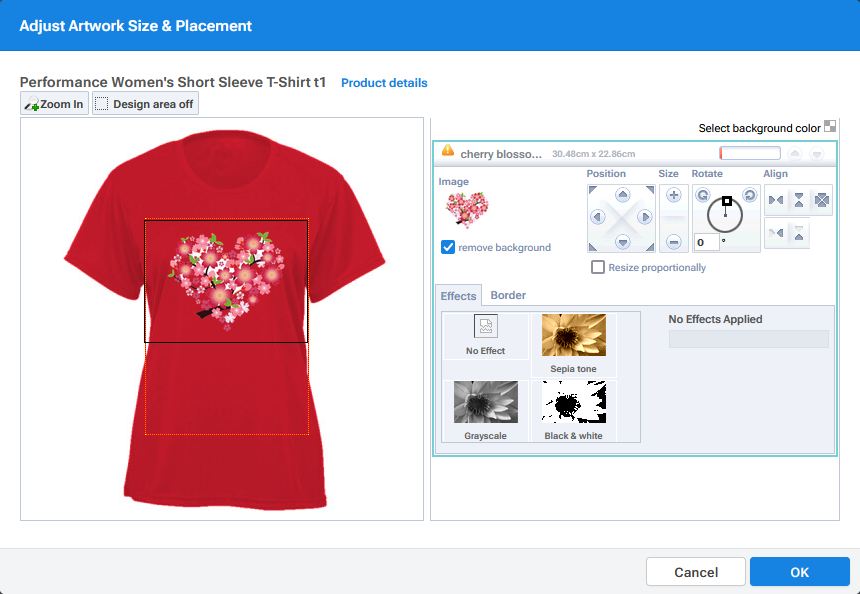Switch to the Effects tab
The width and height of the screenshot is (860, 594).
(458, 296)
